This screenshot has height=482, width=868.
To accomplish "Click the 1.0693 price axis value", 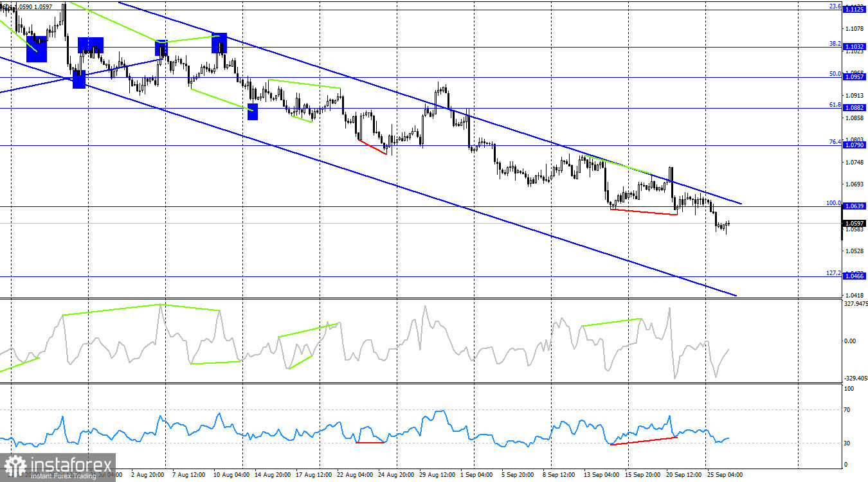I will coord(856,185).
